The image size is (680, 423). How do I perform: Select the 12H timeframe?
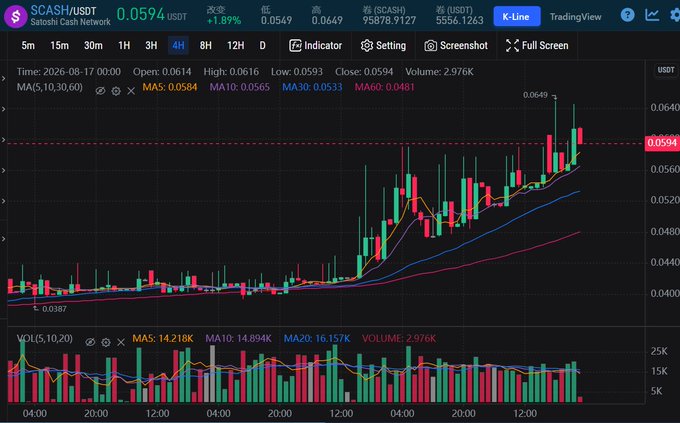(235, 45)
